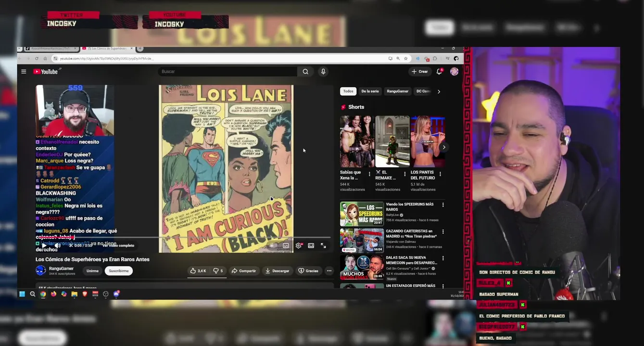Open Firefox from the taskbar
Image resolution: width=644 pixels, height=346 pixels.
pyautogui.click(x=53, y=294)
